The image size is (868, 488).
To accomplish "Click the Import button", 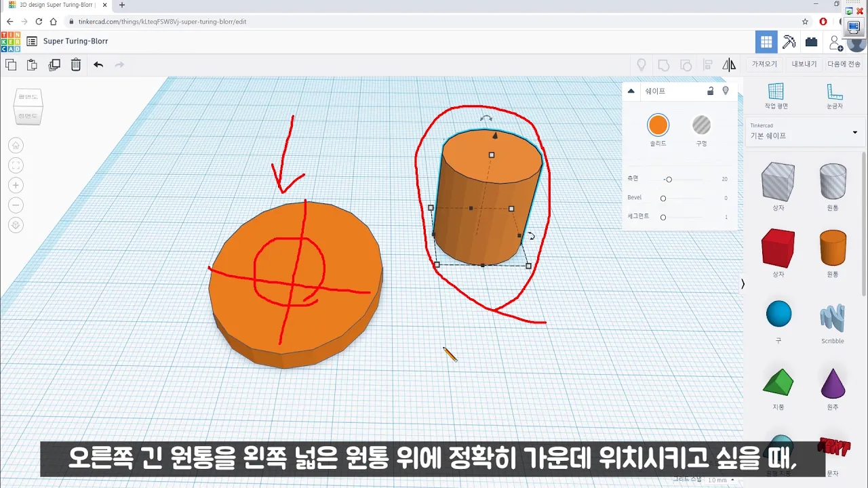I will 765,64.
